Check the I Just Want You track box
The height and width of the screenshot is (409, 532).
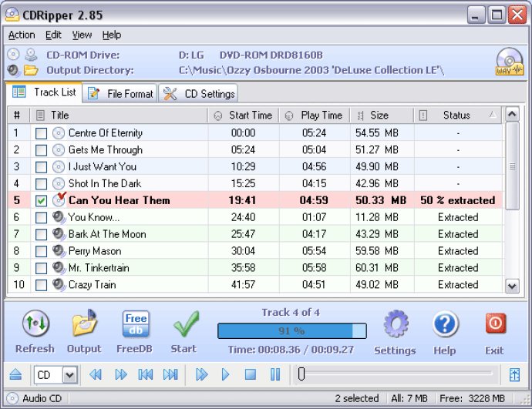tap(41, 167)
